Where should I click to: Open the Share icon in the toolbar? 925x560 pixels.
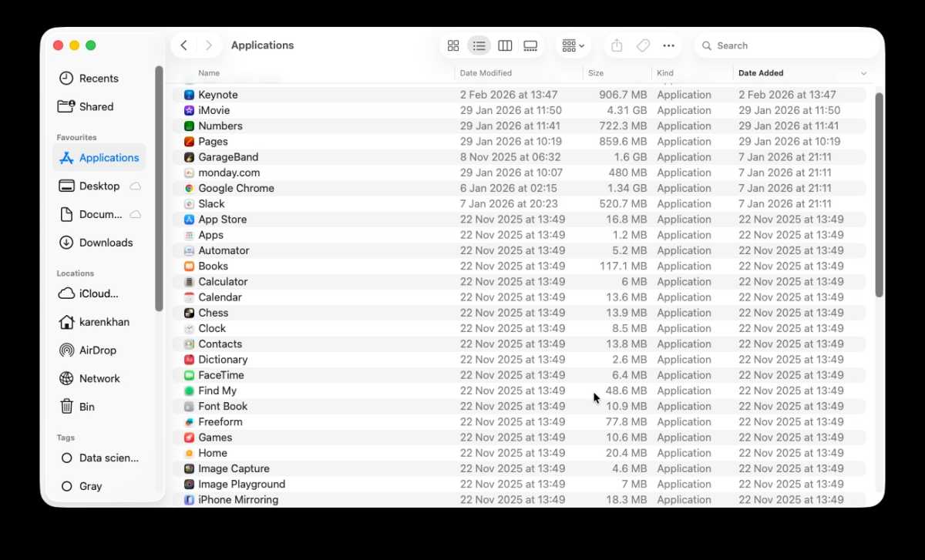[x=616, y=45]
